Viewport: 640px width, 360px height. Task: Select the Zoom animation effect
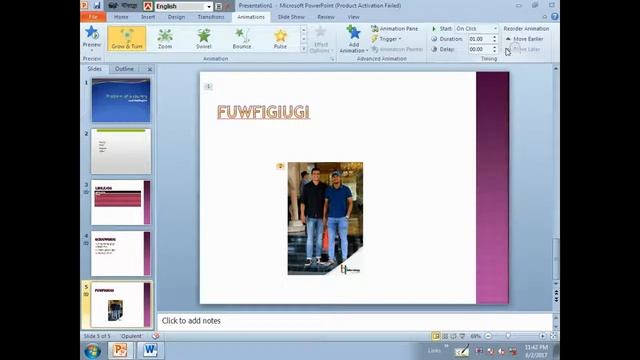pyautogui.click(x=165, y=38)
